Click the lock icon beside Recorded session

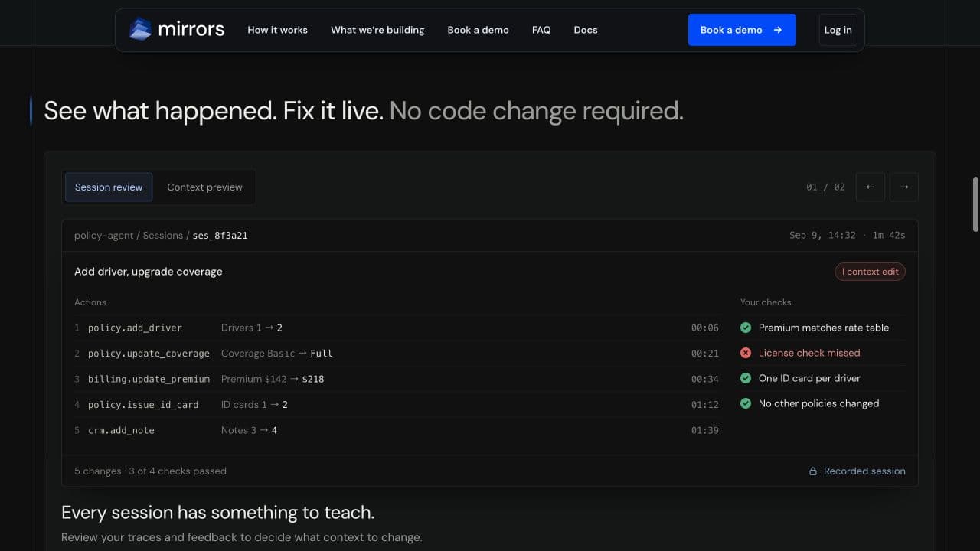(813, 471)
